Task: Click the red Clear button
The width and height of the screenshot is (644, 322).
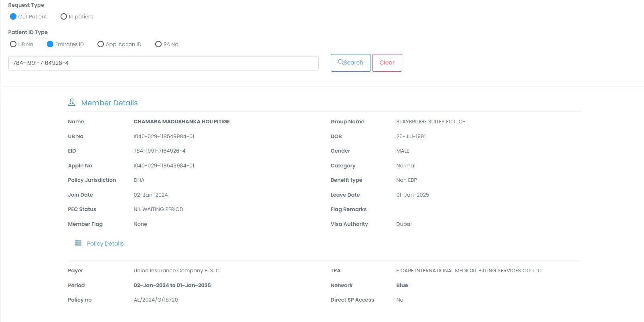Action: (387, 63)
